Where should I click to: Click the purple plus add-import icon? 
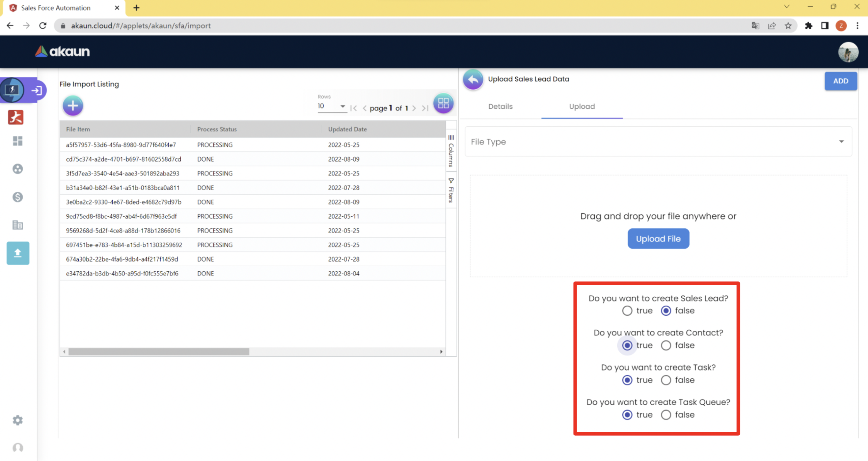point(73,106)
